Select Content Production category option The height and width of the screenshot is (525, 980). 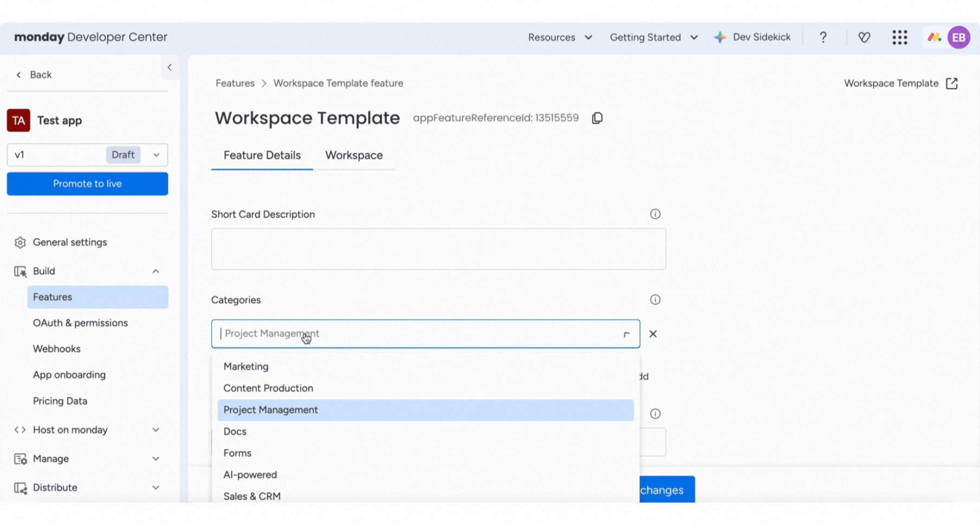[426, 388]
